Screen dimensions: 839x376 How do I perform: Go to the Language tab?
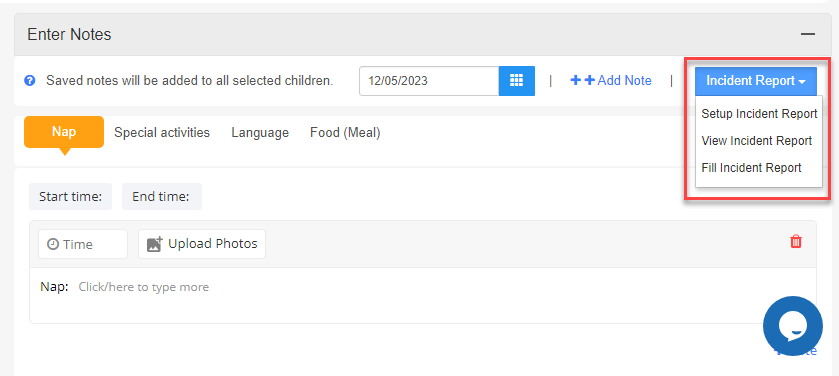pyautogui.click(x=260, y=133)
